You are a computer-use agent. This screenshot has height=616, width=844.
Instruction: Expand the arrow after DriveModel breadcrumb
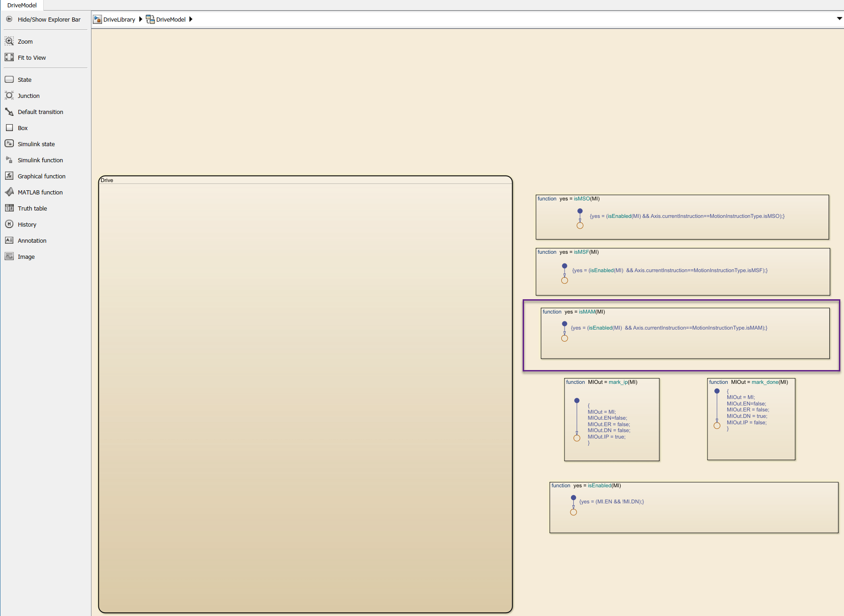click(191, 19)
